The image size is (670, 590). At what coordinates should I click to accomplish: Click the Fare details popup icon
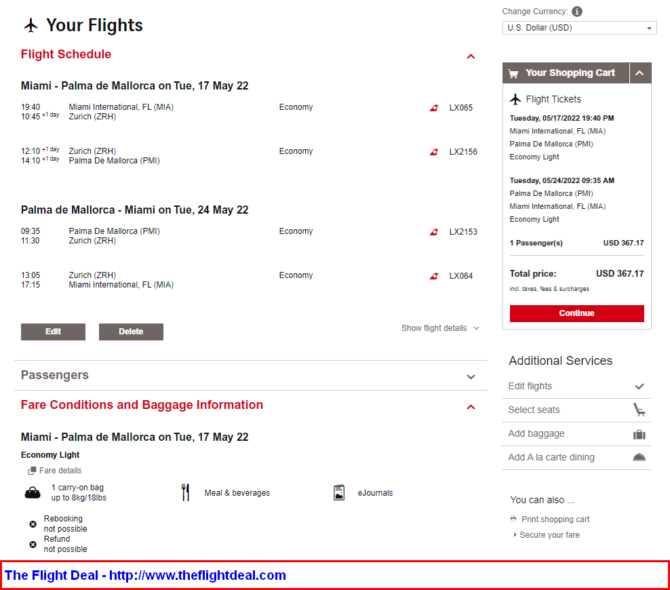pos(32,470)
